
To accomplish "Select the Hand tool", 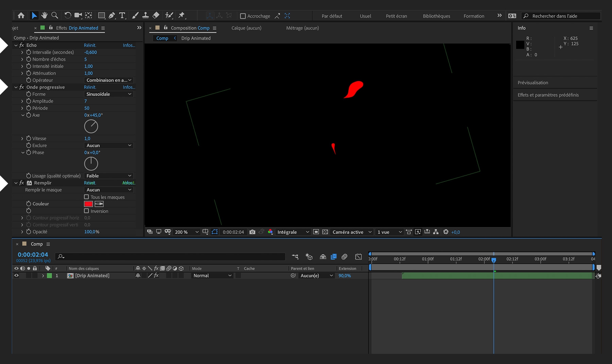I will tap(44, 15).
